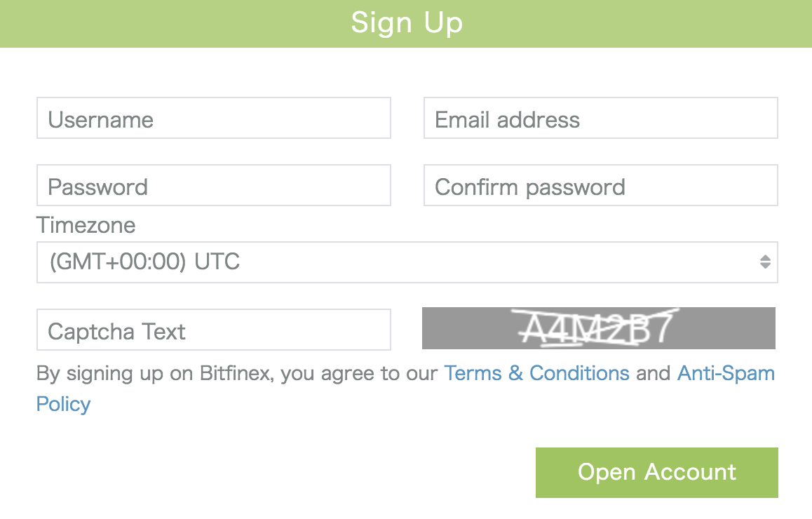
Task: Focus the Confirm password field
Action: pos(601,185)
